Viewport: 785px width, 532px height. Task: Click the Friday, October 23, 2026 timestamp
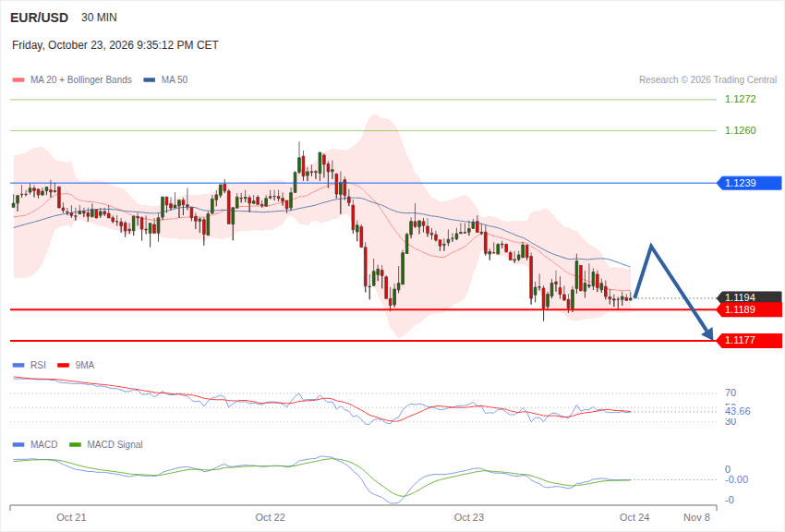[x=115, y=45]
